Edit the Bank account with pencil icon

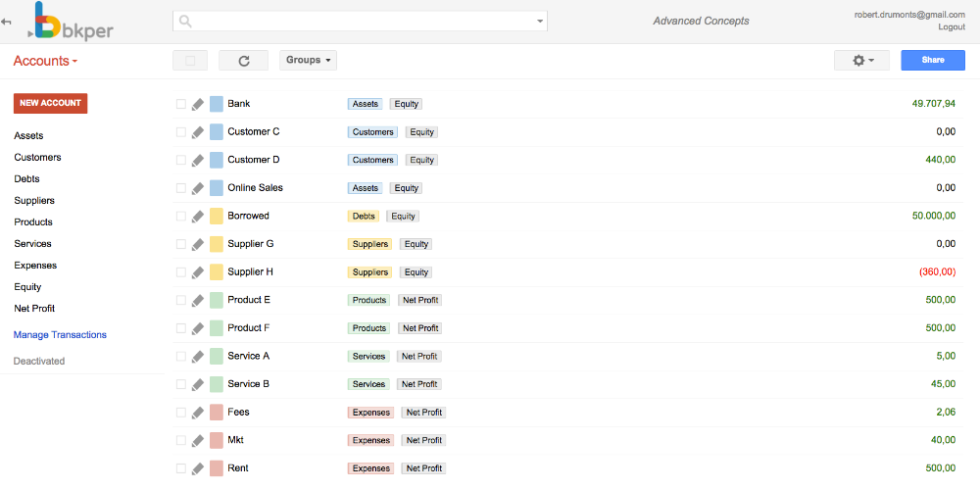pyautogui.click(x=198, y=104)
